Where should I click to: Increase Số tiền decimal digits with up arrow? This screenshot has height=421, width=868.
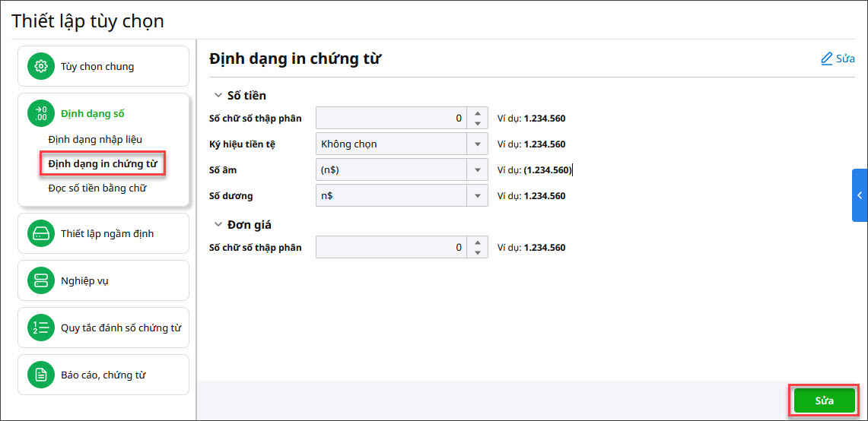[478, 113]
